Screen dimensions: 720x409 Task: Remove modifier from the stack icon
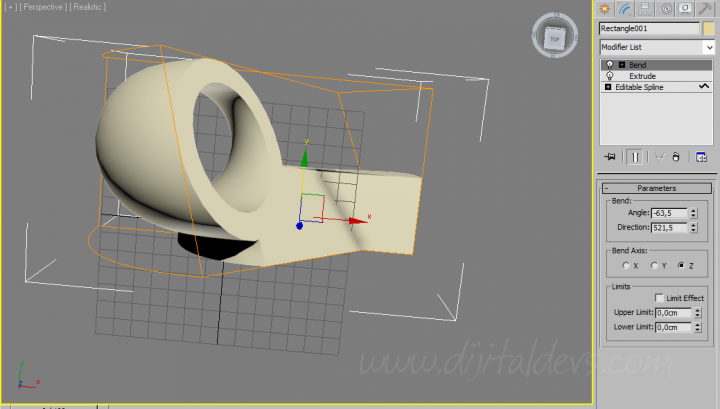pos(676,157)
